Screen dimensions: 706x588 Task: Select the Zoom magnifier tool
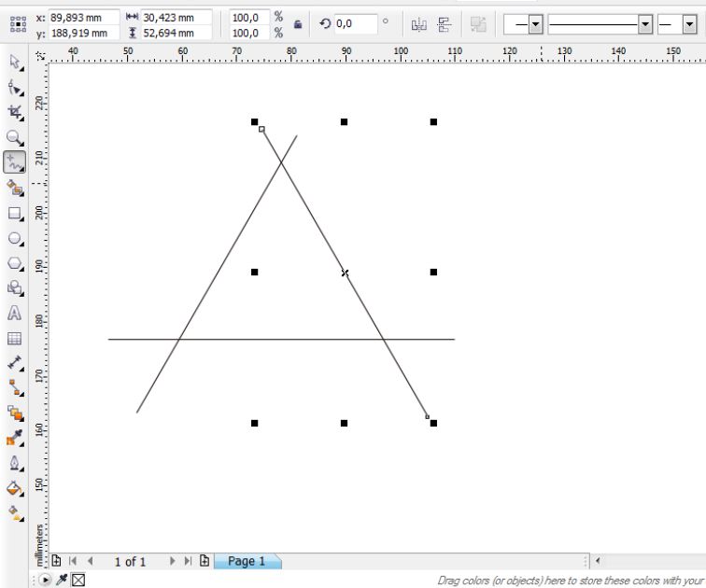point(15,137)
